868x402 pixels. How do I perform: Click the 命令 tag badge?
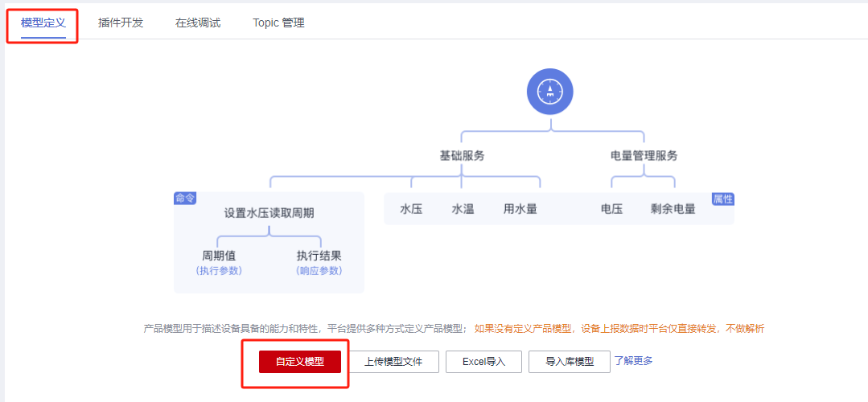pyautogui.click(x=185, y=199)
